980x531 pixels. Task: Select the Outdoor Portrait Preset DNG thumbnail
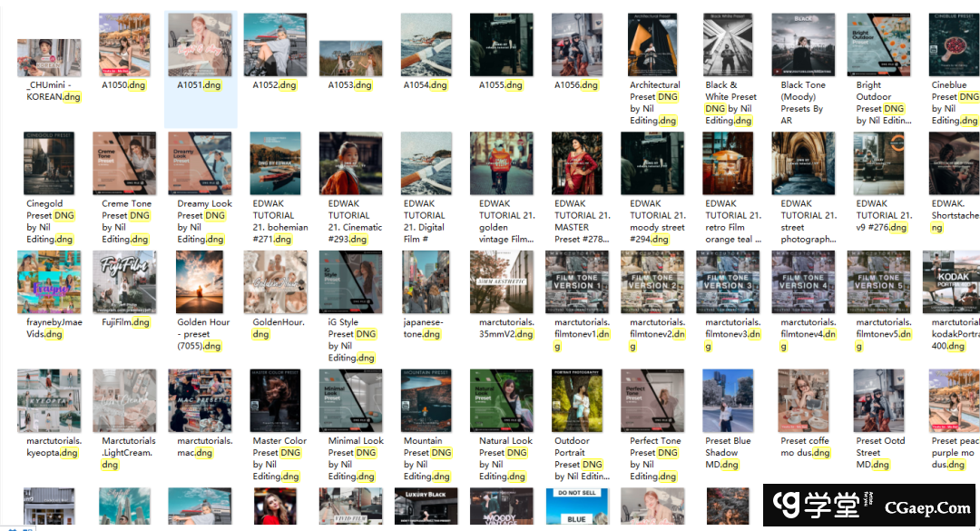[x=577, y=400]
